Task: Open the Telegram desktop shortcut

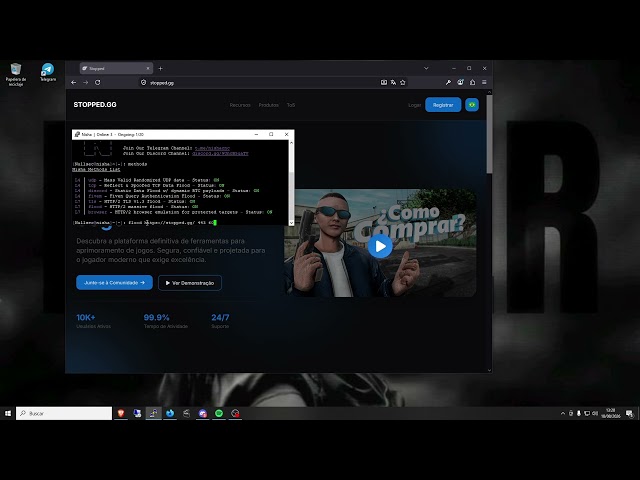Action: (x=48, y=72)
